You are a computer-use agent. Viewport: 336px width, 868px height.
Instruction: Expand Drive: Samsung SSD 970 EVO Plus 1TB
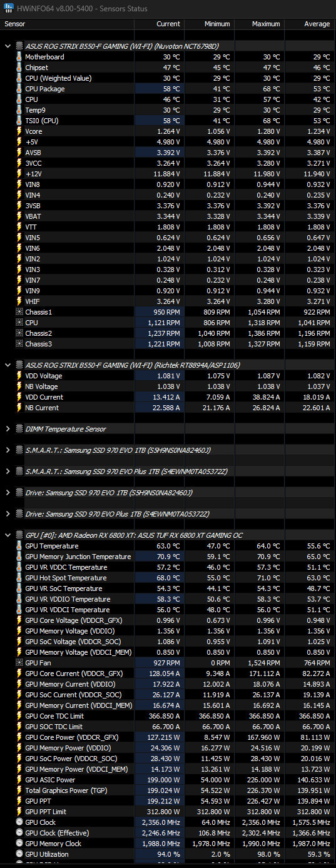tap(8, 514)
